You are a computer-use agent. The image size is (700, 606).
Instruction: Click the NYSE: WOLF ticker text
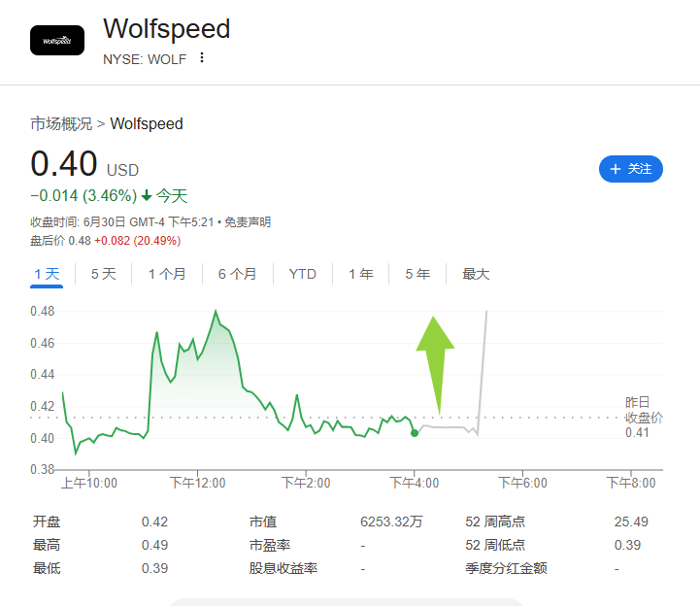click(145, 59)
